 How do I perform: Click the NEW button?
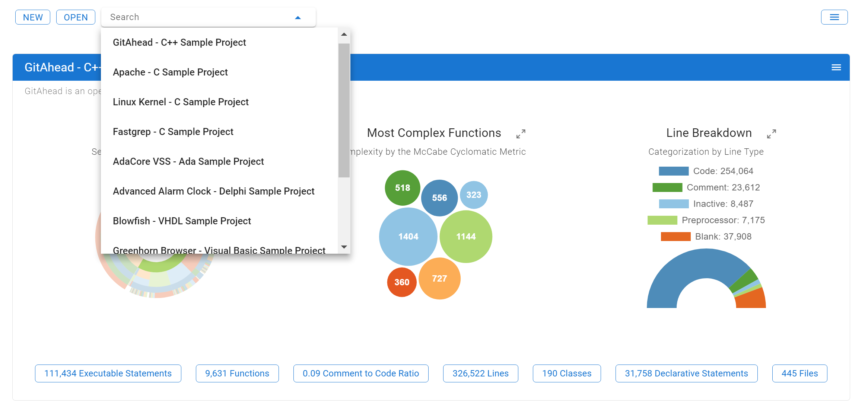(33, 17)
